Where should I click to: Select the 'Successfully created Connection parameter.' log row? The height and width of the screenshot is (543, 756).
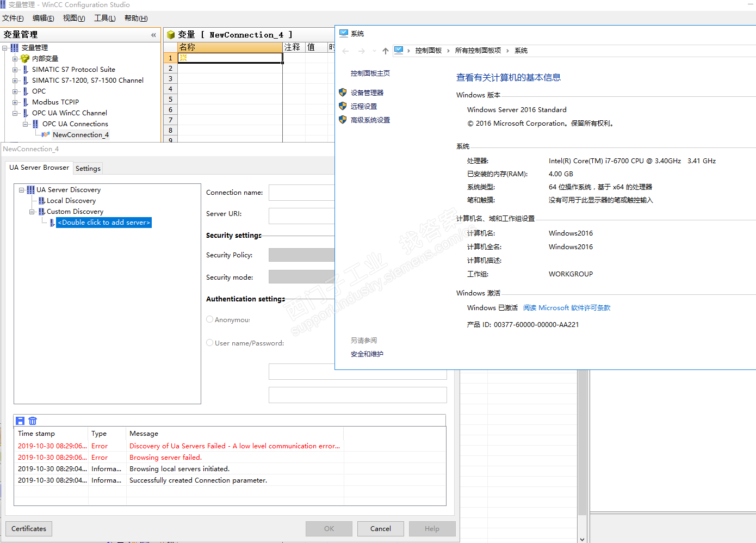(x=230, y=480)
